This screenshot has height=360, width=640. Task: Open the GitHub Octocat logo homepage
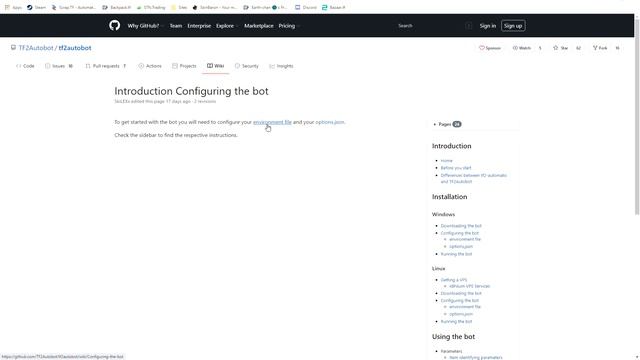coord(115,25)
